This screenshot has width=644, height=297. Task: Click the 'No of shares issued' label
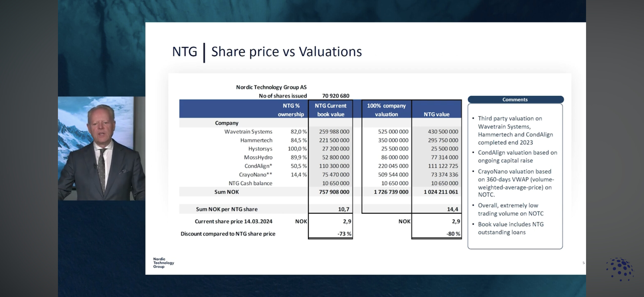tap(283, 96)
